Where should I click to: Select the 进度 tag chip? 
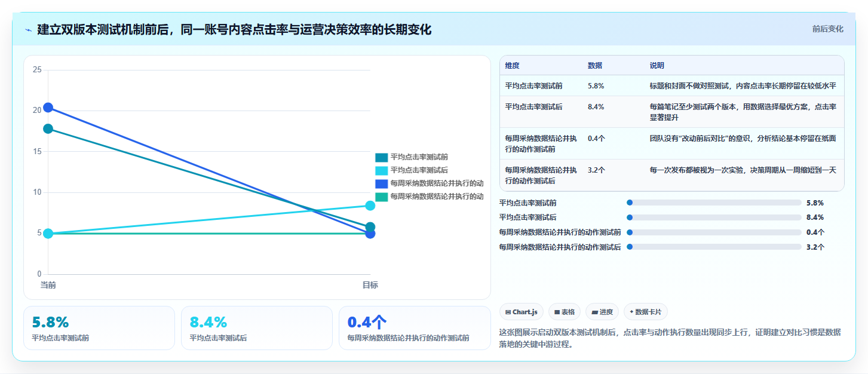(x=602, y=312)
